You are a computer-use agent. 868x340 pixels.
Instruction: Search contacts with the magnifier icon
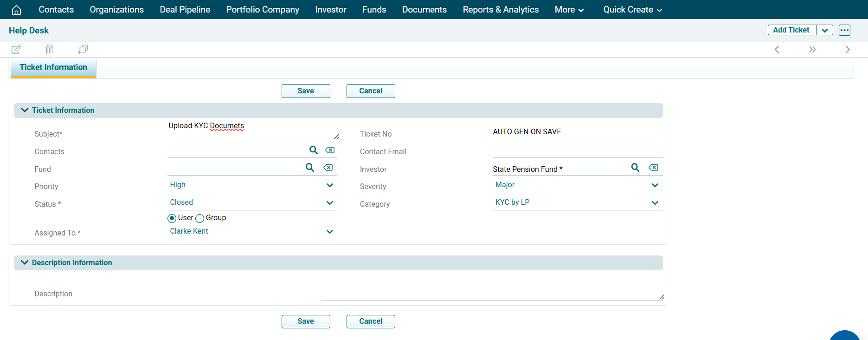314,150
